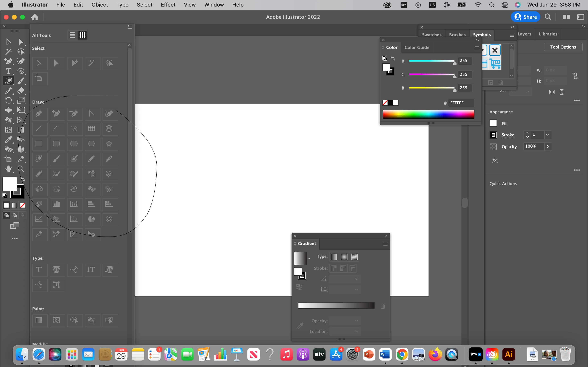
Task: Choose the Hand tool
Action: pos(8,169)
